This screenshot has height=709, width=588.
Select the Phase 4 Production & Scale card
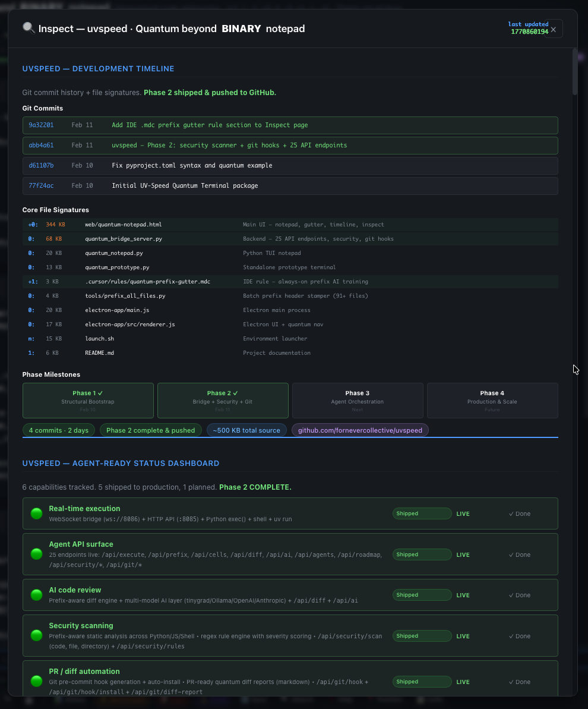(492, 401)
